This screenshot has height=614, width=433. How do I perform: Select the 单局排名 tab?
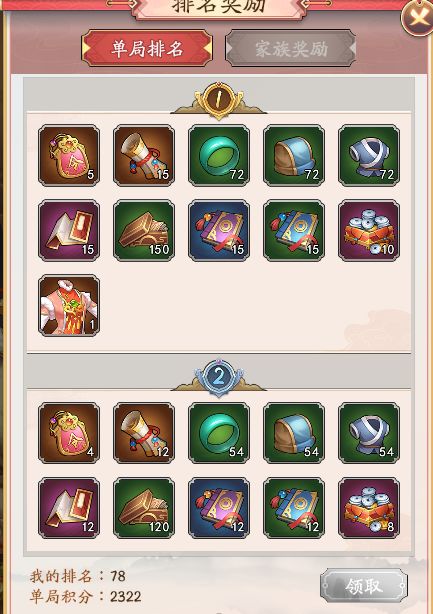(x=147, y=49)
